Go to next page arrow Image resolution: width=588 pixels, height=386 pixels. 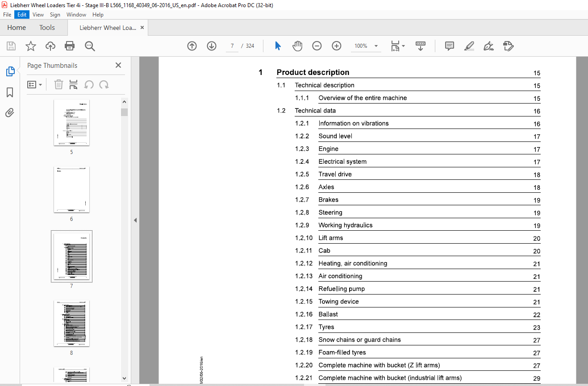(x=212, y=46)
